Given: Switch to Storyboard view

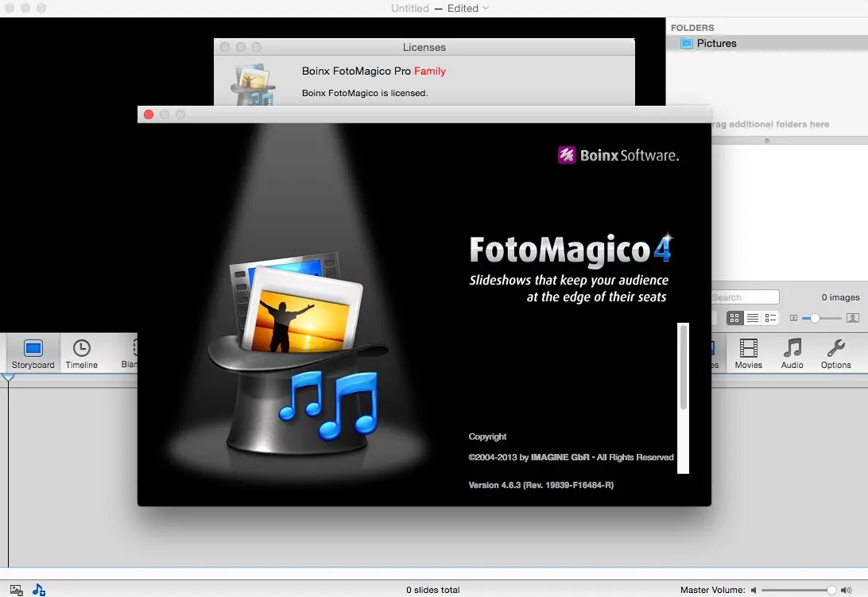Looking at the screenshot, I should pyautogui.click(x=33, y=353).
